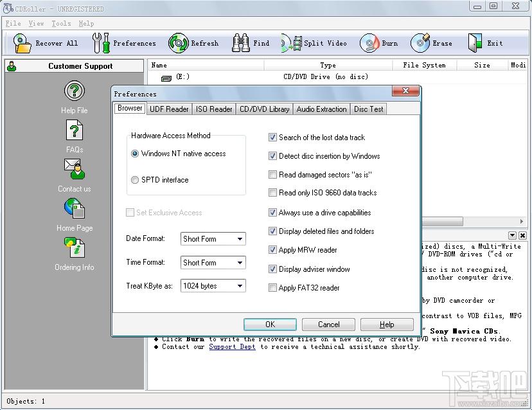
Task: Sort by the Type column header
Action: click(x=328, y=65)
